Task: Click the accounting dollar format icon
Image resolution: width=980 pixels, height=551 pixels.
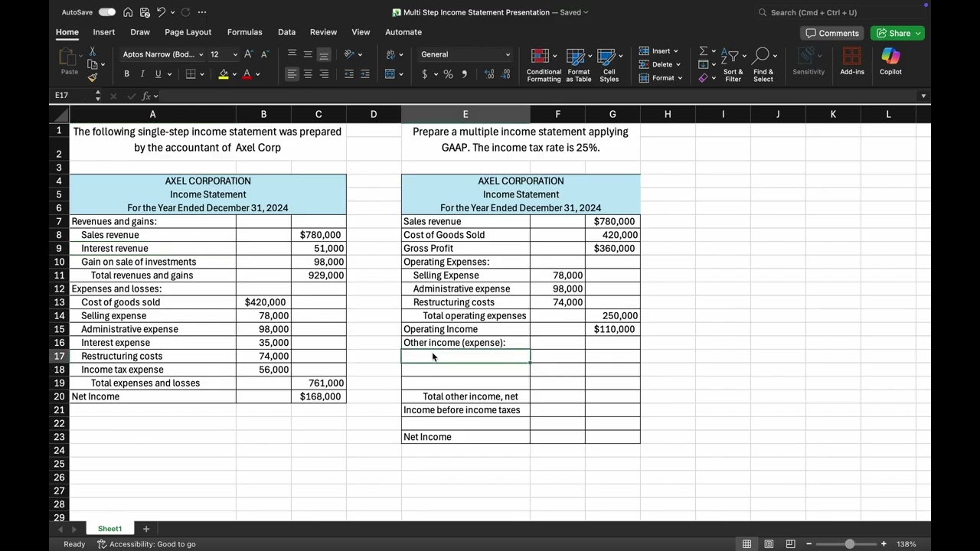Action: tap(424, 74)
